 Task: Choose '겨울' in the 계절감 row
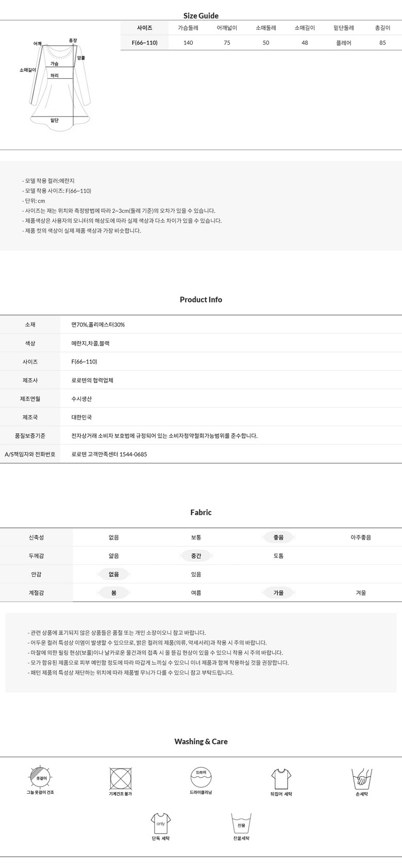[x=361, y=593]
